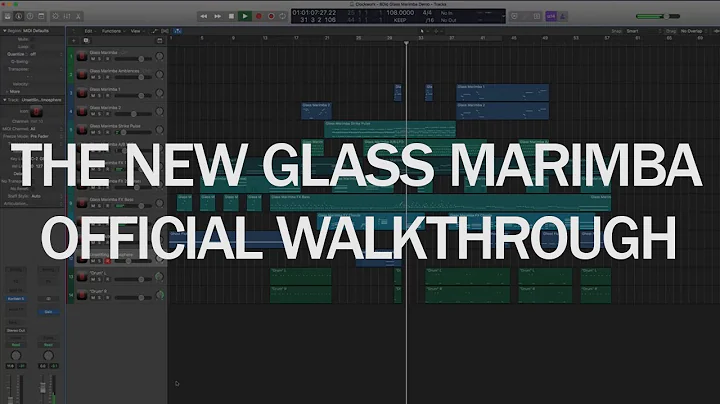Toggle the Metronome click button
This screenshot has width=720, height=404.
562,16
